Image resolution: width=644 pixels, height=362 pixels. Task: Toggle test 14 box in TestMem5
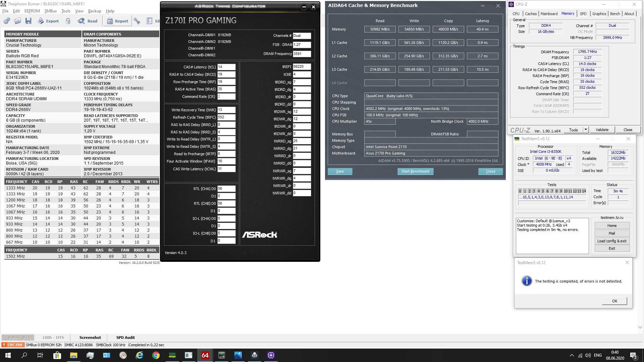[584, 191]
